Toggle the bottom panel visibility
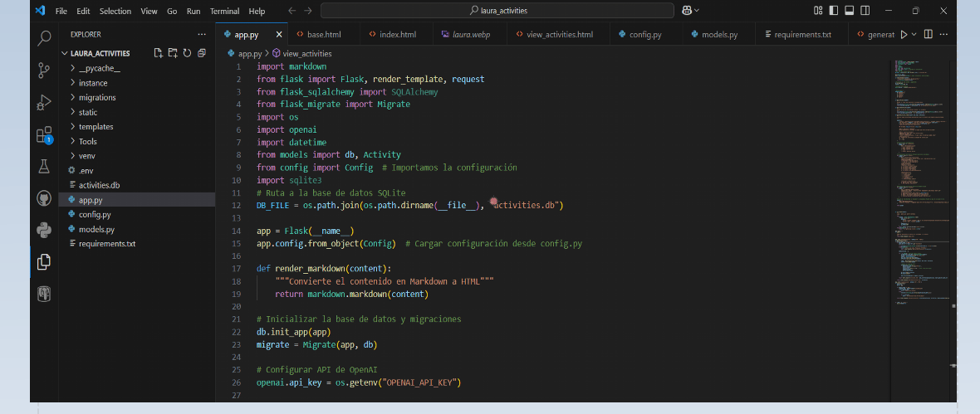Viewport: 980px width, 414px height. pyautogui.click(x=850, y=11)
